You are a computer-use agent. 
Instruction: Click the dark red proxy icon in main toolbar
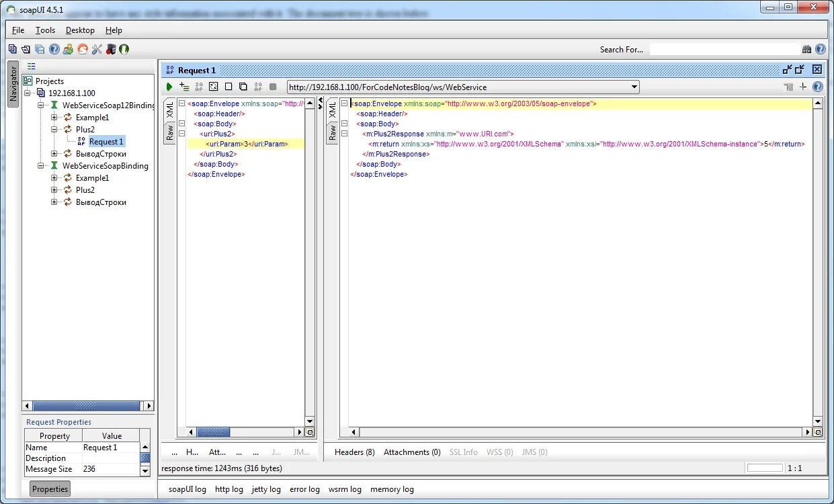pos(111,49)
